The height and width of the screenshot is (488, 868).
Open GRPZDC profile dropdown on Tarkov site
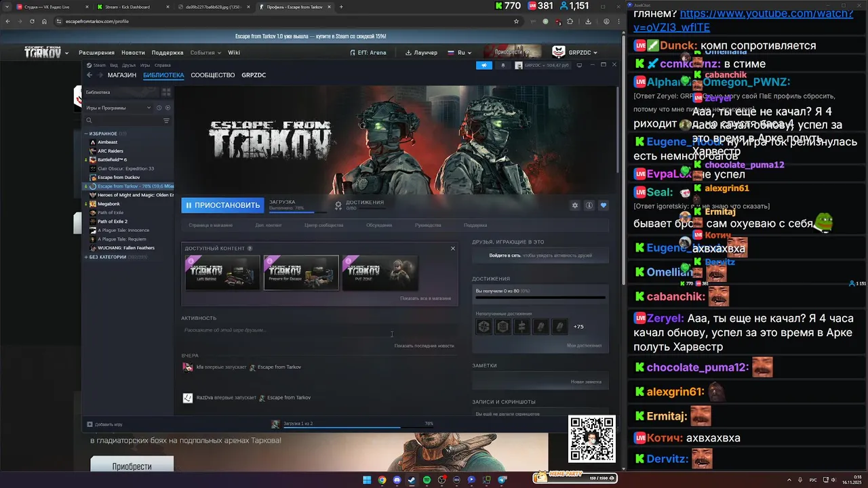(576, 52)
